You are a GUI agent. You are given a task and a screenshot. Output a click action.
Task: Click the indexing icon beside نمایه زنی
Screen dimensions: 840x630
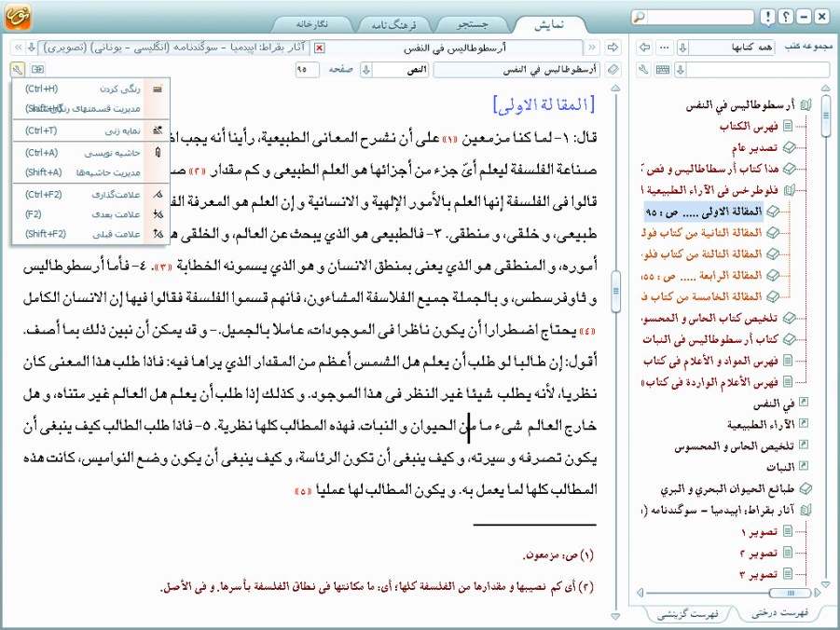coord(157,130)
